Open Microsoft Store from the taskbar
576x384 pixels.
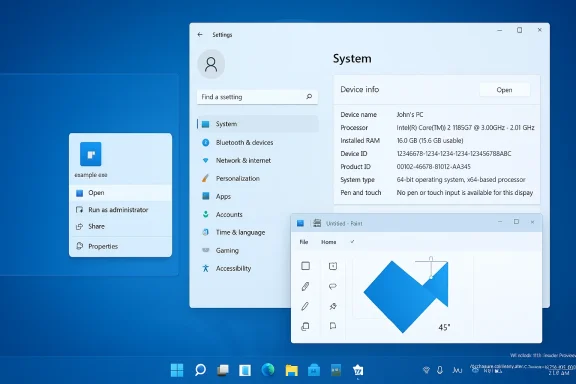click(x=314, y=370)
